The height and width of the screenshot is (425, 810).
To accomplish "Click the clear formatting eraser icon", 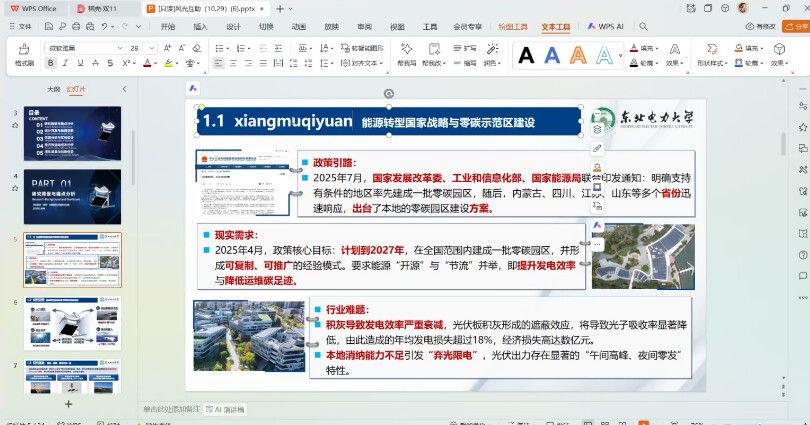I will point(196,47).
